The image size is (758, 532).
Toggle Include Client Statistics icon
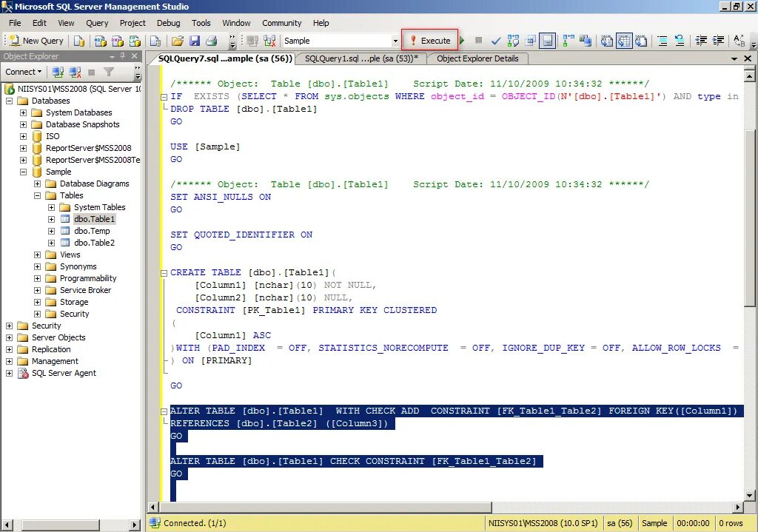tap(586, 41)
